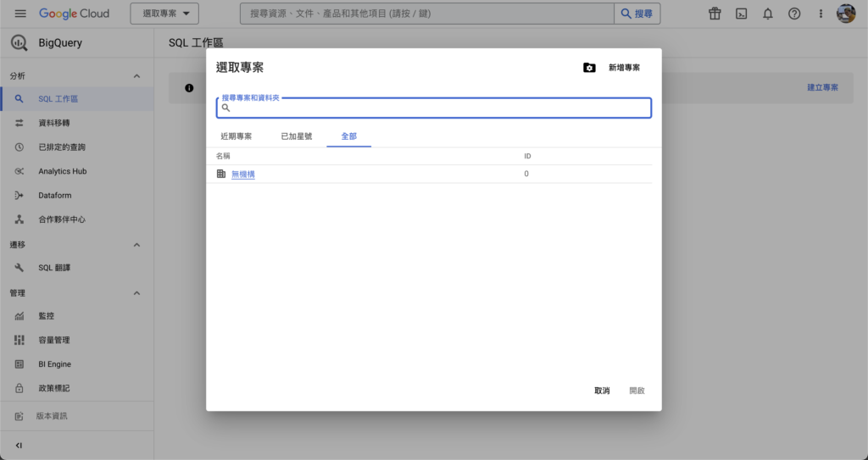This screenshot has width=868, height=460.
Task: Click 取消 to close the dialog
Action: click(602, 391)
